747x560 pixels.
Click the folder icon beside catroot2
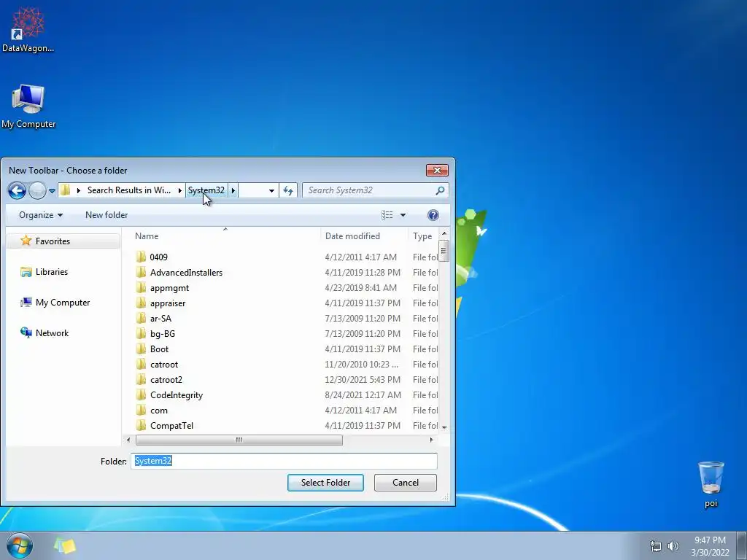[x=141, y=379]
